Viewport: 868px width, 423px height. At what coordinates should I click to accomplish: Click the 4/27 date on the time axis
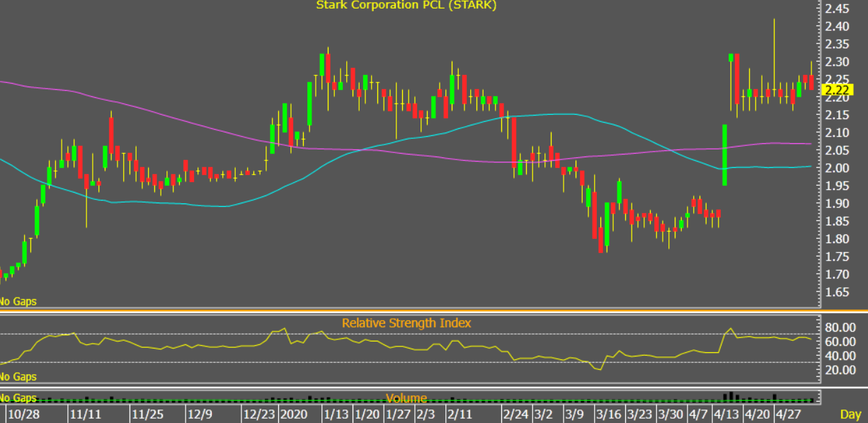(x=788, y=414)
